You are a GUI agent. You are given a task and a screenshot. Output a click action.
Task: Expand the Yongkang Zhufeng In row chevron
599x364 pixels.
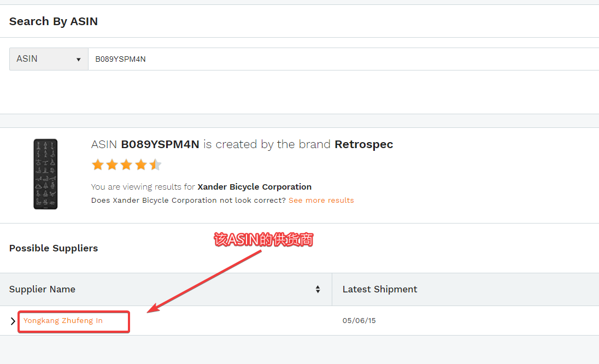tap(13, 321)
